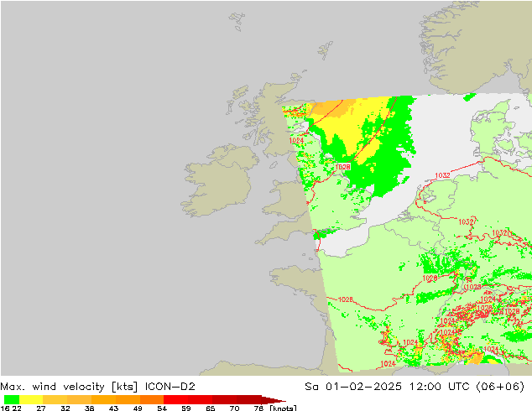532x411 pixels.
Task: Click the legend value '70'
Action: 234,408
